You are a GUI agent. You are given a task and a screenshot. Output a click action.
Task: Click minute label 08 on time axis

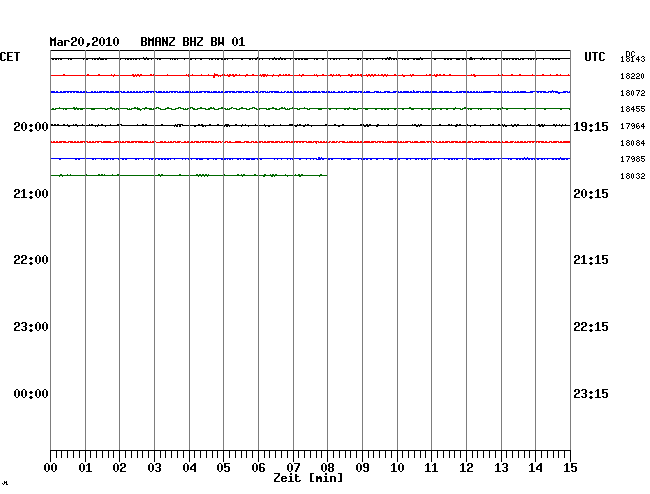(327, 468)
